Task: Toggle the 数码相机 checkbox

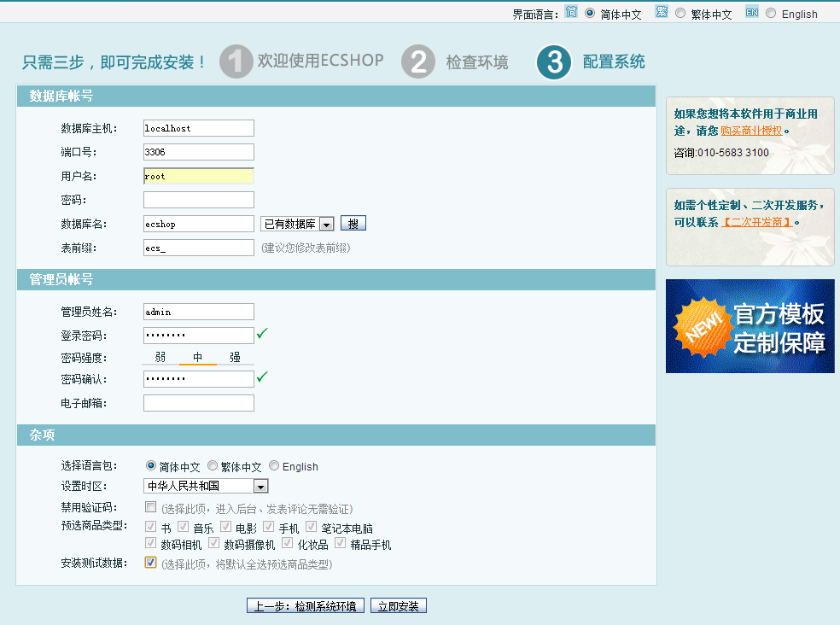Action: click(150, 543)
